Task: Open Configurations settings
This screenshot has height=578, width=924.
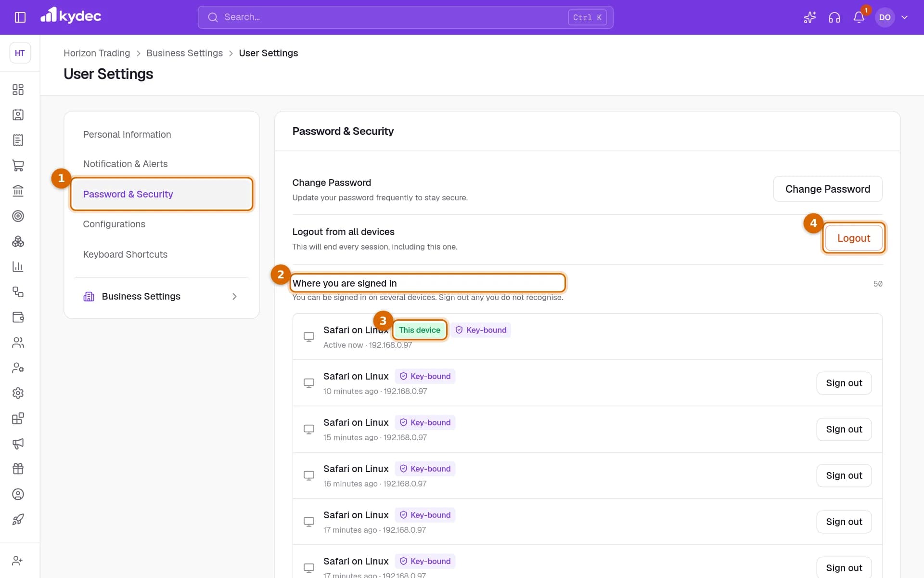Action: 161,224
